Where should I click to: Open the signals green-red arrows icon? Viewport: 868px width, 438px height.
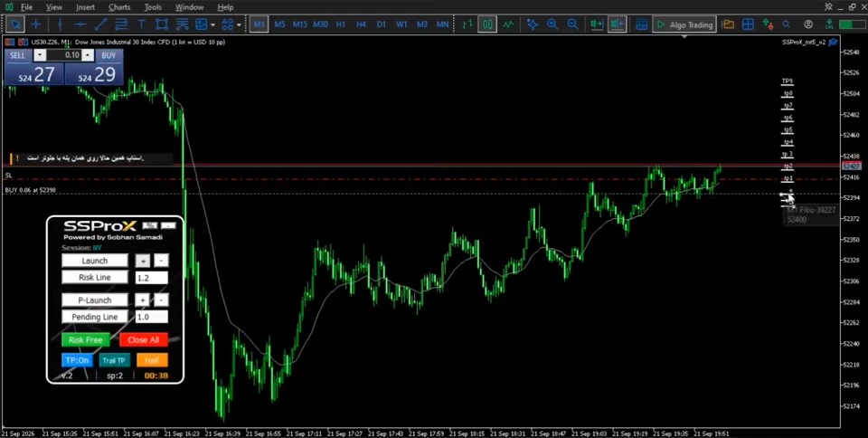[x=768, y=24]
